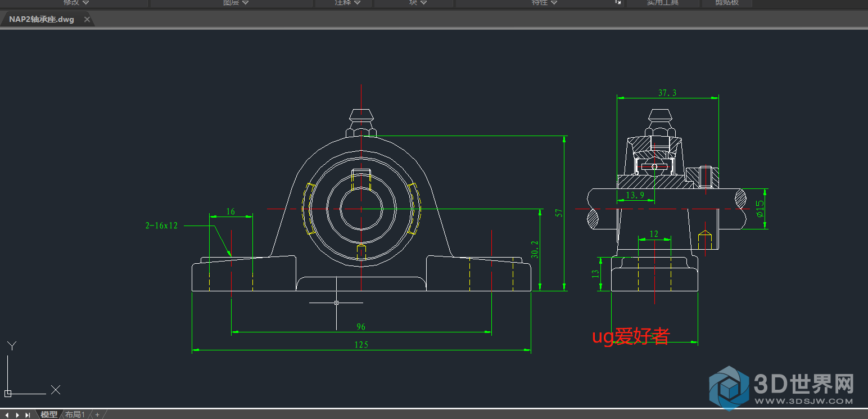The image size is (868, 419).
Task: Click the UCS origin icon square
Action: 8,393
